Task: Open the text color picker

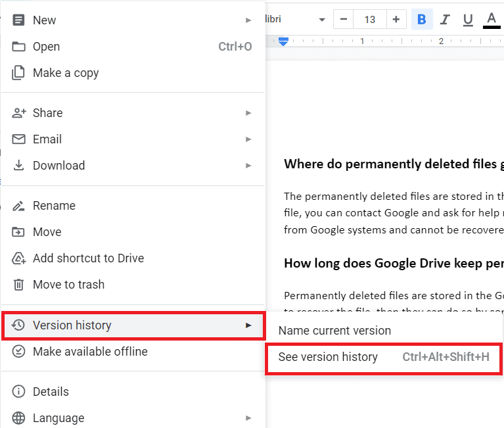Action: 492,20
